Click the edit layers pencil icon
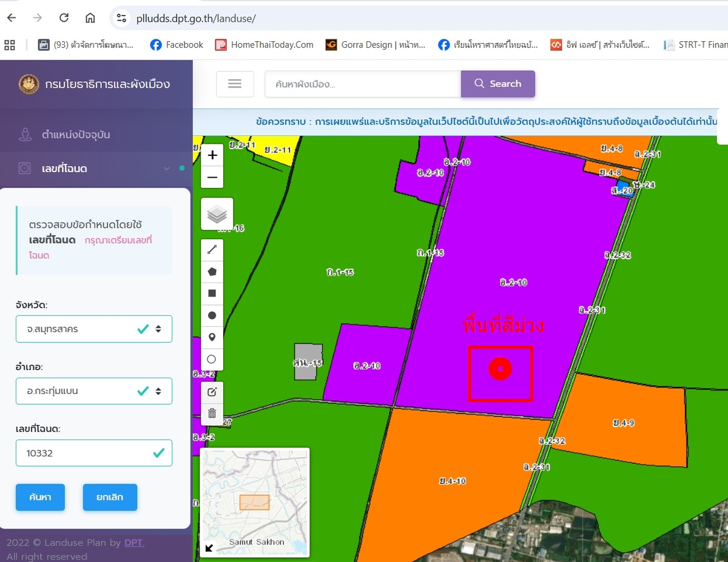 click(x=212, y=392)
